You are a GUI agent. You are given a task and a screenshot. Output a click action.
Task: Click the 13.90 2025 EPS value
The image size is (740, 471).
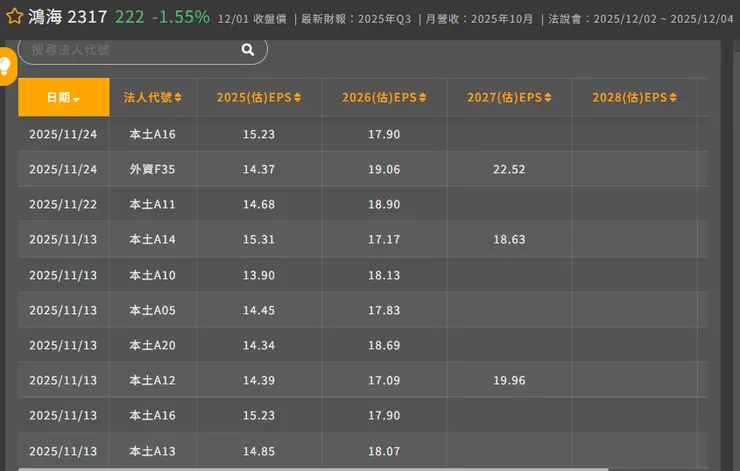pos(259,275)
